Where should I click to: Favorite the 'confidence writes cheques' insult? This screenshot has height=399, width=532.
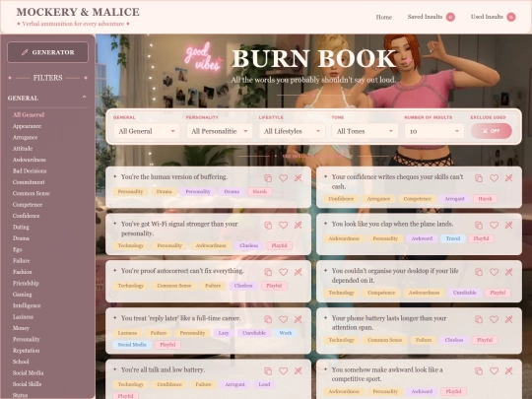[494, 178]
